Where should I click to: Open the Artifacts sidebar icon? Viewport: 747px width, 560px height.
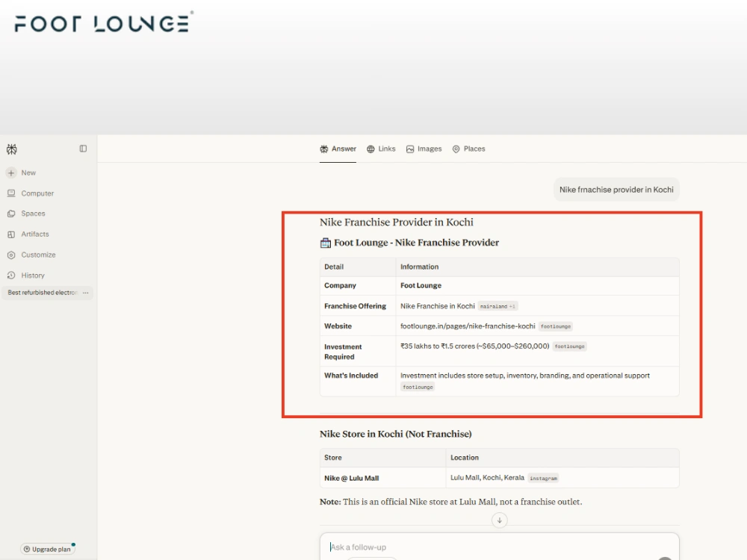[11, 234]
